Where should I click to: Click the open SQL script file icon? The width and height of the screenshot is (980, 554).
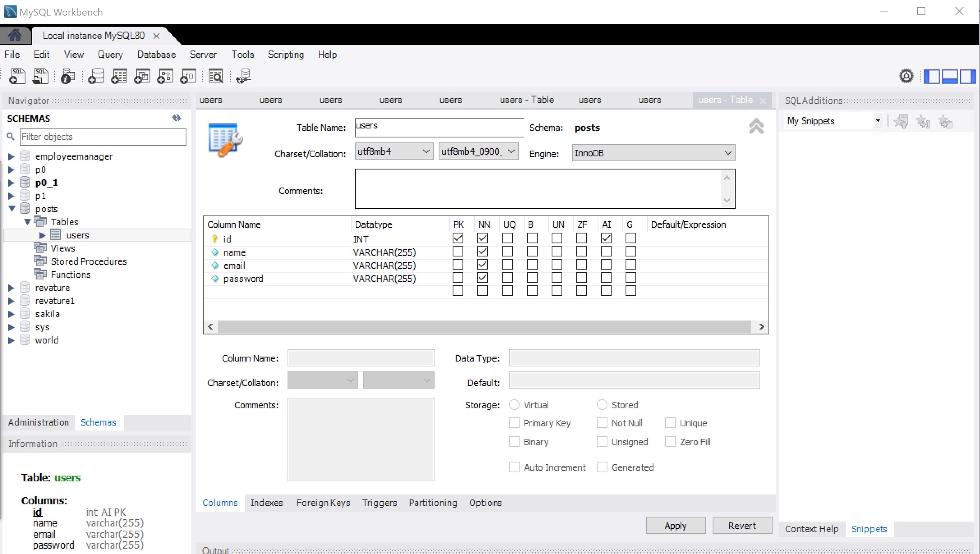[40, 76]
